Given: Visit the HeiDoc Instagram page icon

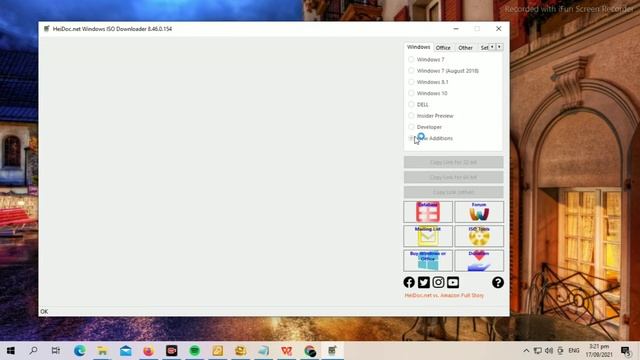Looking at the screenshot, I should [438, 282].
